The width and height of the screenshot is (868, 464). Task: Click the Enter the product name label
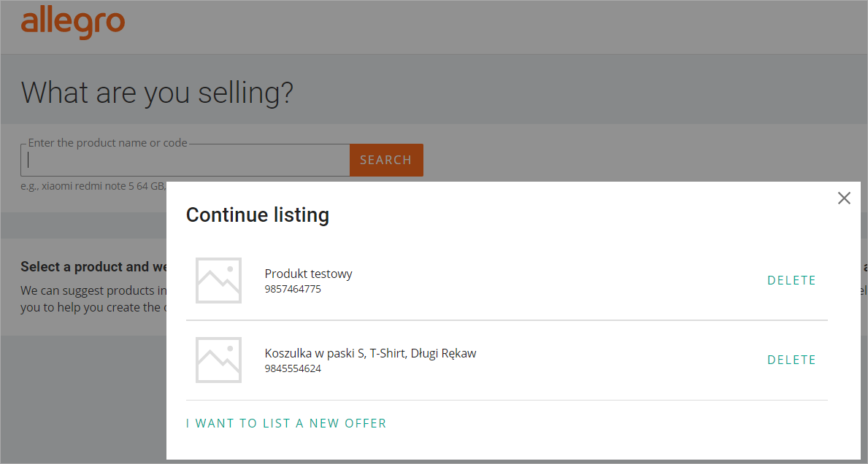click(x=108, y=143)
